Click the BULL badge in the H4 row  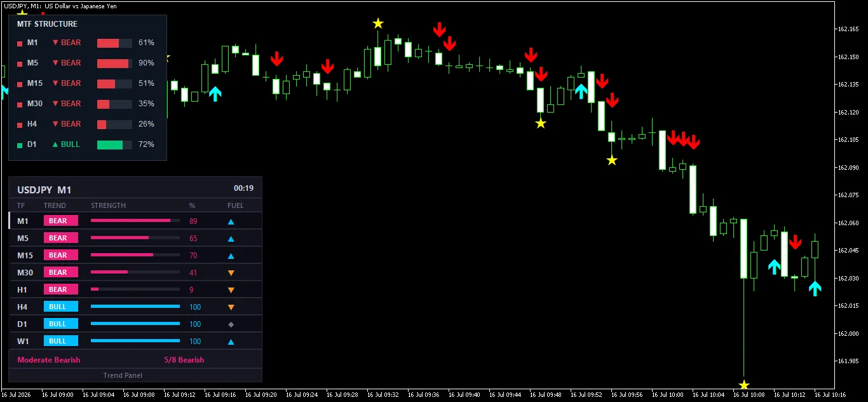[61, 307]
